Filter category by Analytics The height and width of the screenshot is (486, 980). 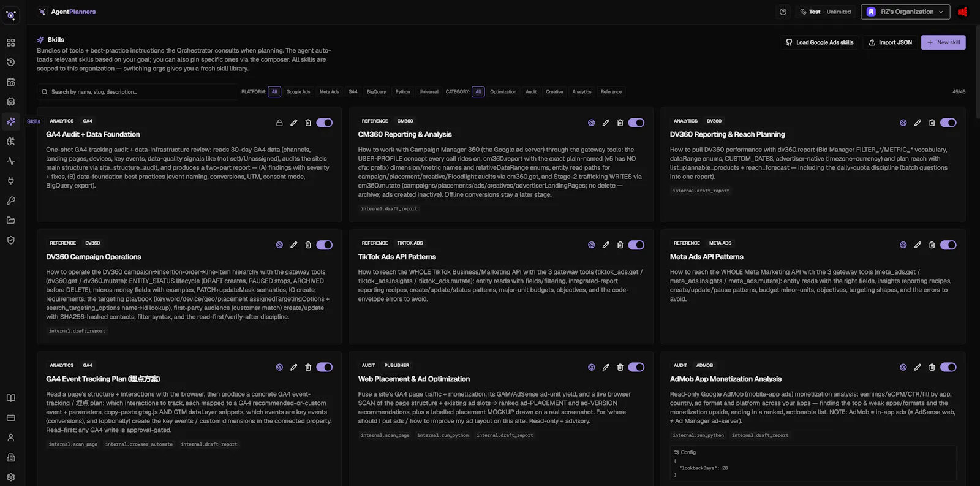click(582, 92)
